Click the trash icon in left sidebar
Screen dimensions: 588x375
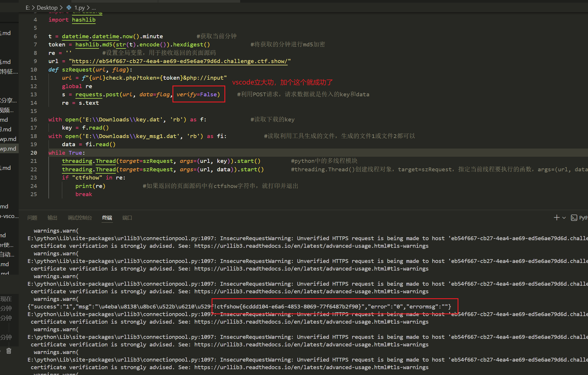[x=9, y=351]
